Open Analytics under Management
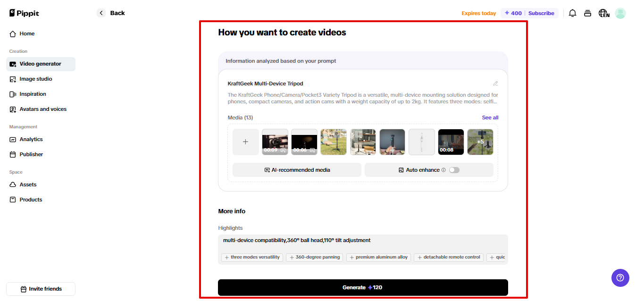Image resolution: width=644 pixels, height=301 pixels. point(31,139)
